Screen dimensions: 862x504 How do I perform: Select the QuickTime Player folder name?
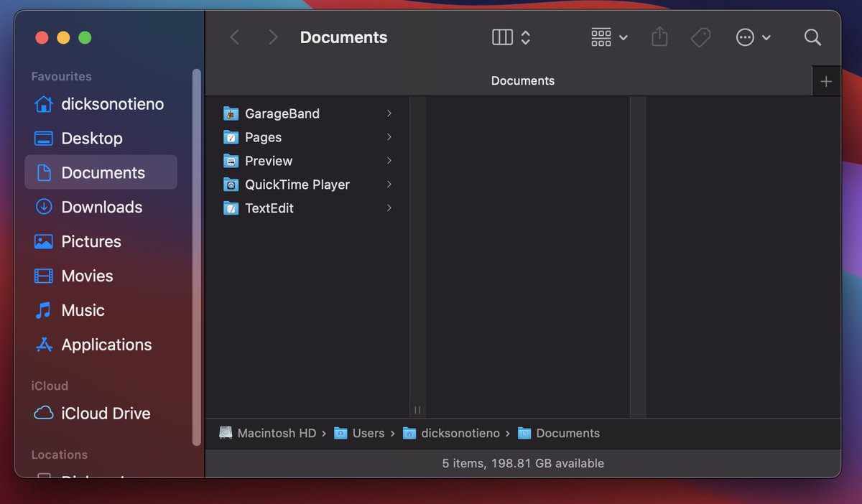coord(297,185)
